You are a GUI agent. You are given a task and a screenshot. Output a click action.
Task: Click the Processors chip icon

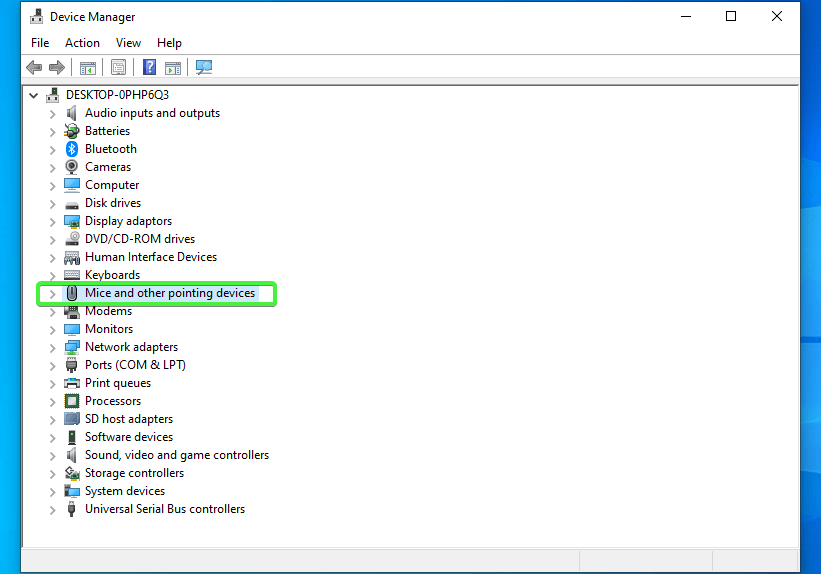click(x=72, y=401)
